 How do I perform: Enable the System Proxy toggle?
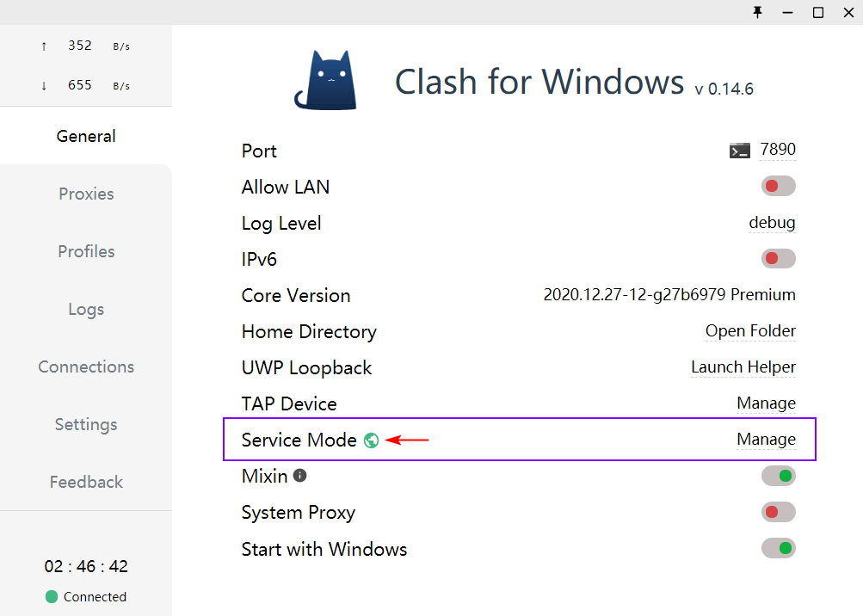pyautogui.click(x=778, y=512)
